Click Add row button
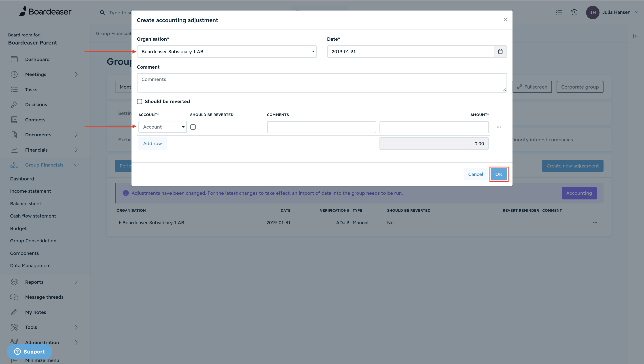 click(153, 144)
